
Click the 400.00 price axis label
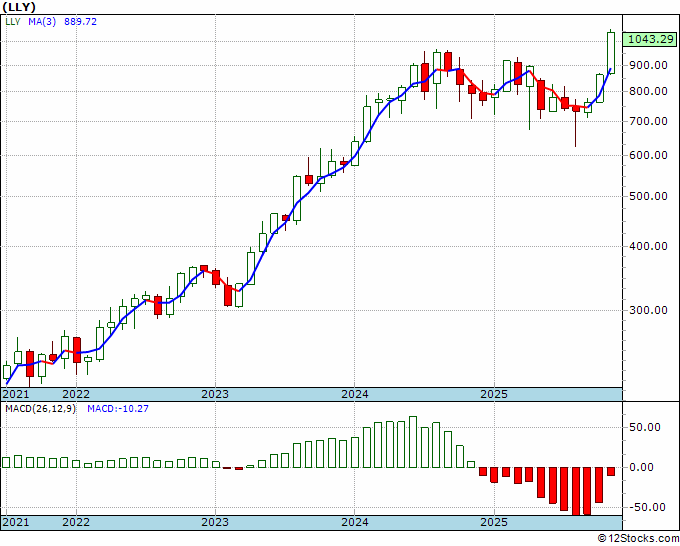click(649, 246)
